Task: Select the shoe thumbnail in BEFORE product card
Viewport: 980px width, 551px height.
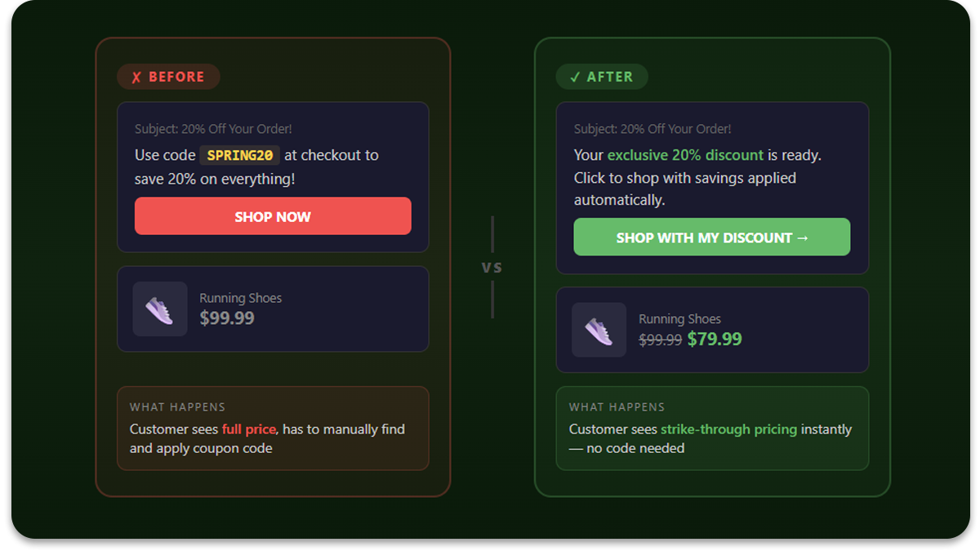Action: pos(159,309)
